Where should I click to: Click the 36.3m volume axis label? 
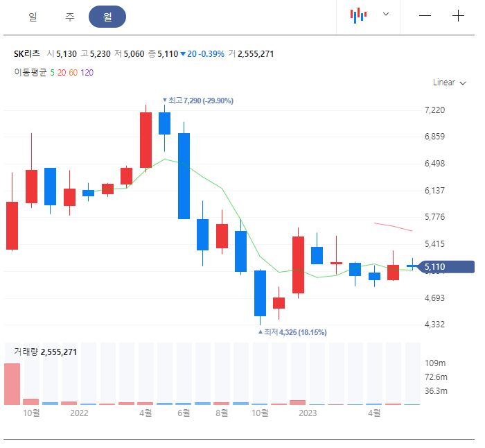tap(436, 391)
